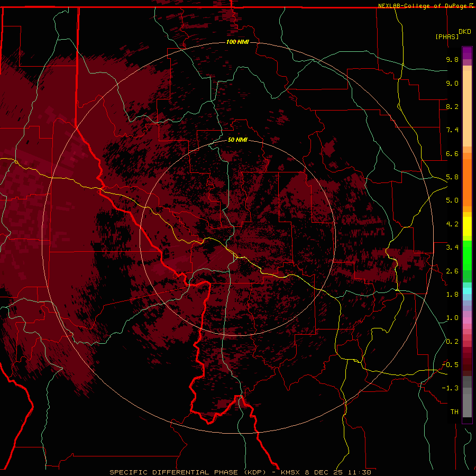Click the 3.4 scale value
The image size is (476, 476).
click(x=452, y=248)
